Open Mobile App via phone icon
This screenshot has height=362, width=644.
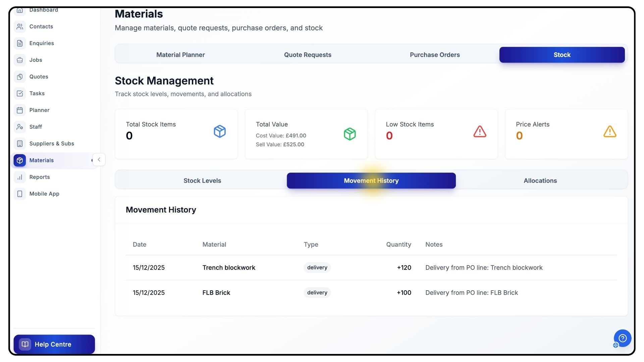(x=20, y=194)
